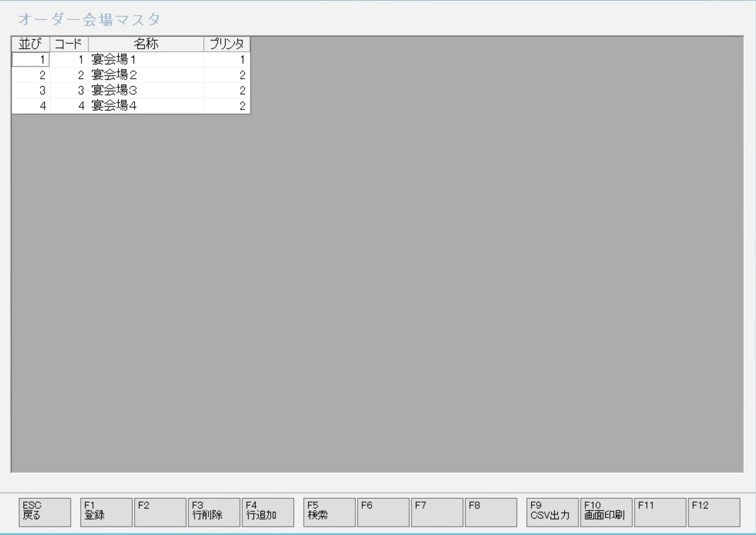This screenshot has width=756, height=535.
Task: Click the 宴会場1 name cell
Action: tap(146, 59)
